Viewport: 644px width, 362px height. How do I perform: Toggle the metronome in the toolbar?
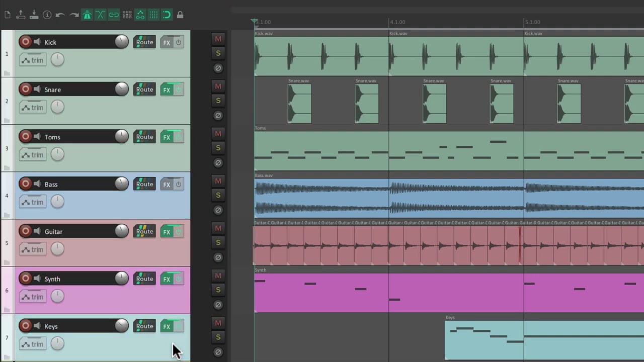point(87,15)
